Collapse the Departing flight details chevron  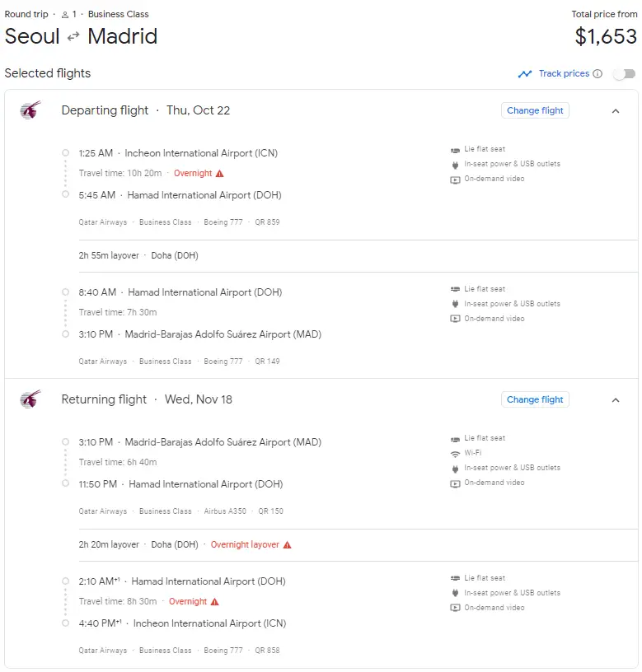(615, 111)
